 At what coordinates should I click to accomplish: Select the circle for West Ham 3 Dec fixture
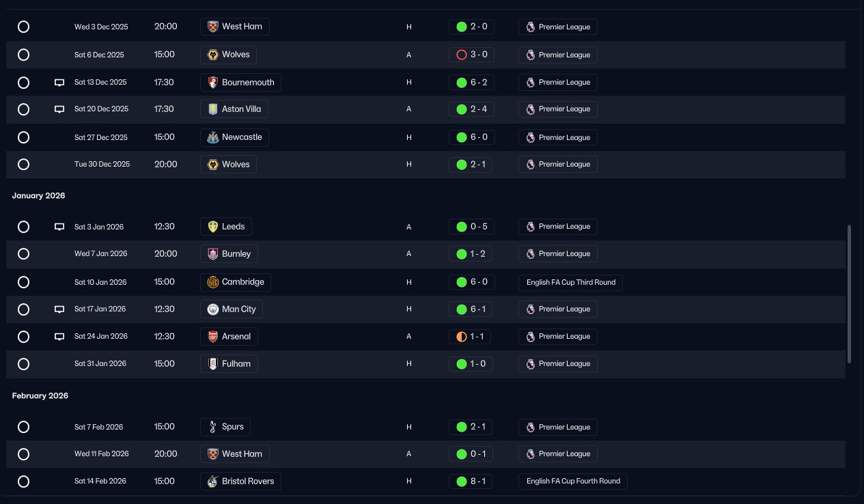pos(23,27)
